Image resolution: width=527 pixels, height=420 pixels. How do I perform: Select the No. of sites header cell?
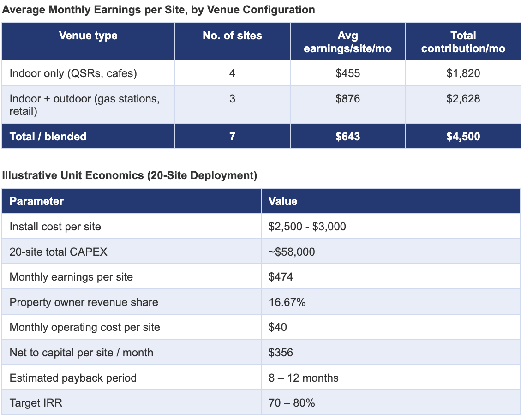point(232,42)
